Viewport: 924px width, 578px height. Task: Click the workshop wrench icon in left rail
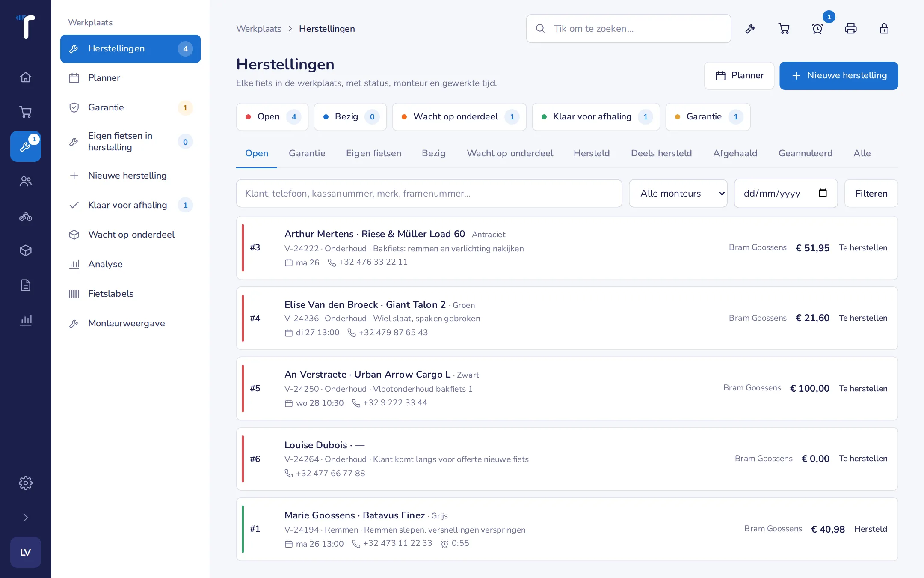pyautogui.click(x=26, y=146)
